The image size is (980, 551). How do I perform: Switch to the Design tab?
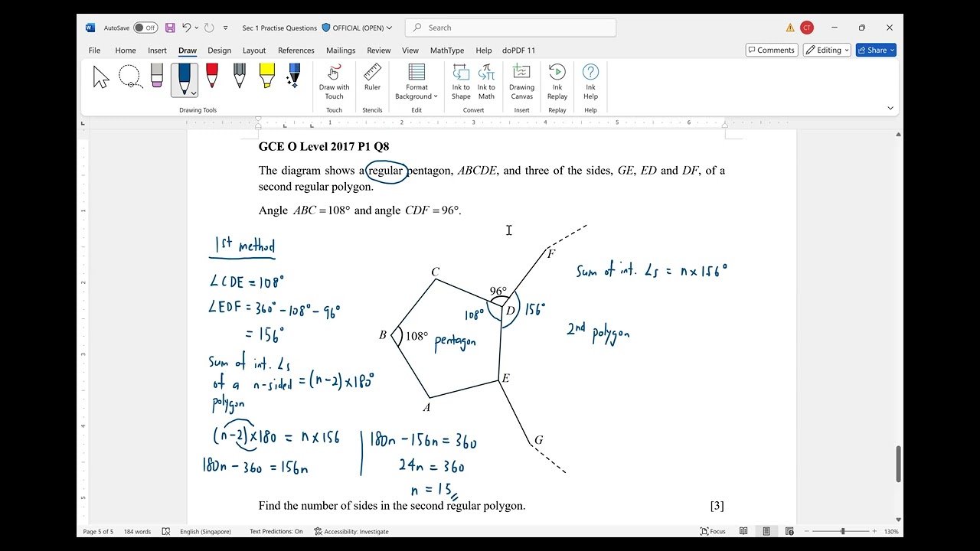point(219,51)
